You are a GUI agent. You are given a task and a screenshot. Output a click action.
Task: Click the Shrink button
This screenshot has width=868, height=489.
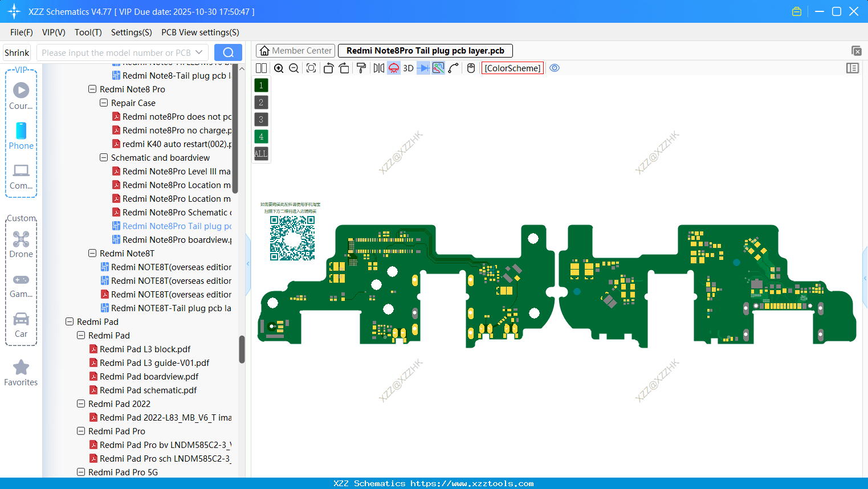pos(17,52)
